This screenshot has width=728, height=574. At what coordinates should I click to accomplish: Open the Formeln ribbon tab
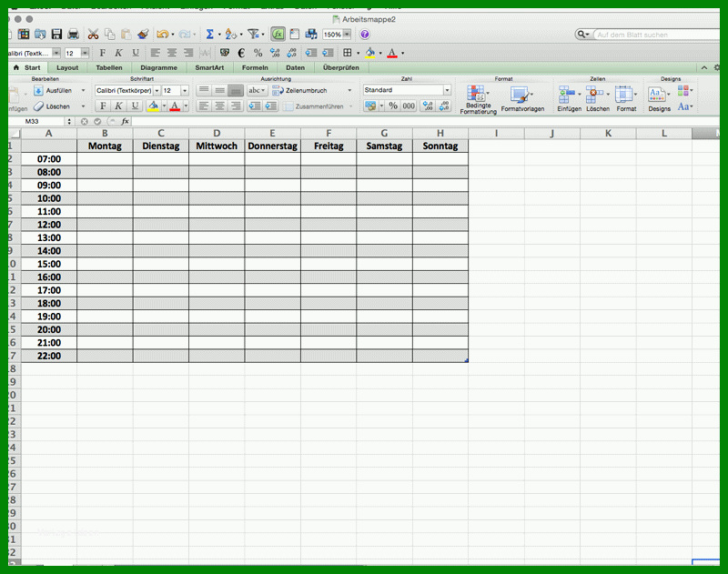coord(255,67)
